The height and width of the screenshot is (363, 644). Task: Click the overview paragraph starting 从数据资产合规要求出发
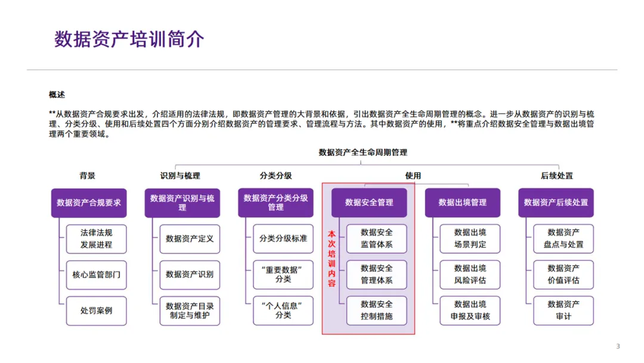pos(321,124)
